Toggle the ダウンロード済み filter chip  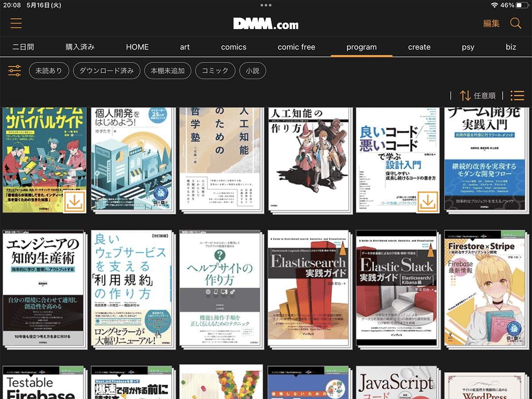(107, 70)
